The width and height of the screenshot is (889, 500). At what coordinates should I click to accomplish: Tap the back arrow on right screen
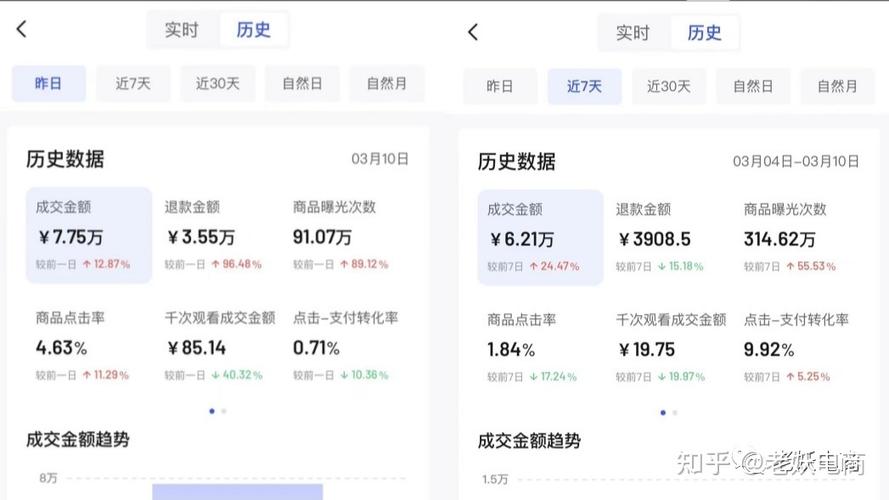coord(473,32)
